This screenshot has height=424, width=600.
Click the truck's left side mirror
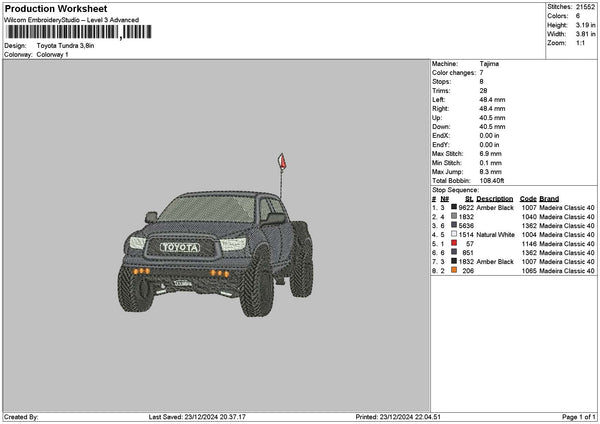pos(151,217)
